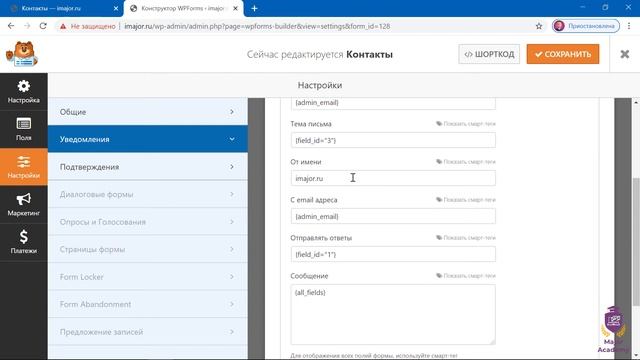Image resolution: width=640 pixels, height=360 pixels.
Task: Click the page vertical scrollbar thumb
Action: point(636,242)
